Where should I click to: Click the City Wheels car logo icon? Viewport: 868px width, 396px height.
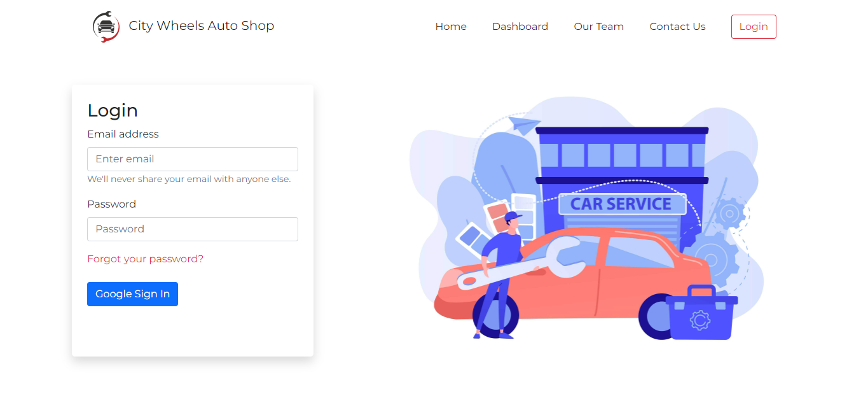click(x=106, y=27)
